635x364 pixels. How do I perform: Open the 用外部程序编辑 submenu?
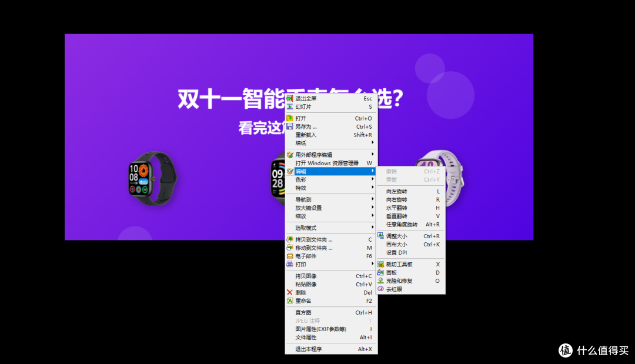pyautogui.click(x=331, y=155)
